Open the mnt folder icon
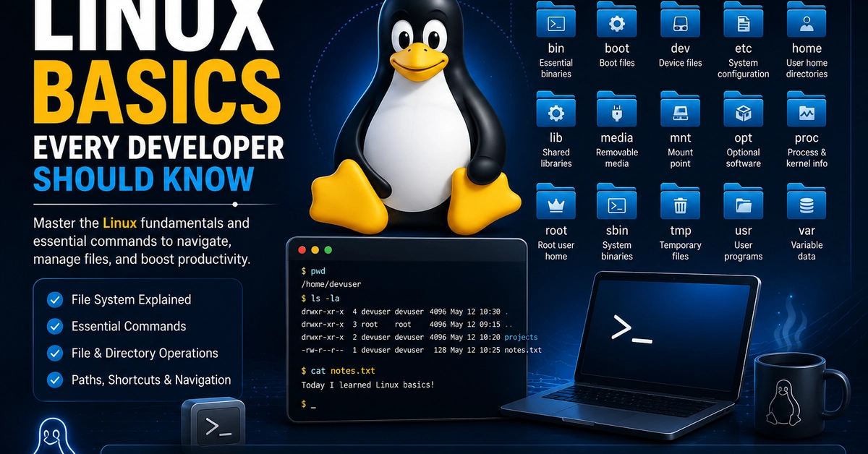This screenshot has height=454, width=868. tap(680, 109)
